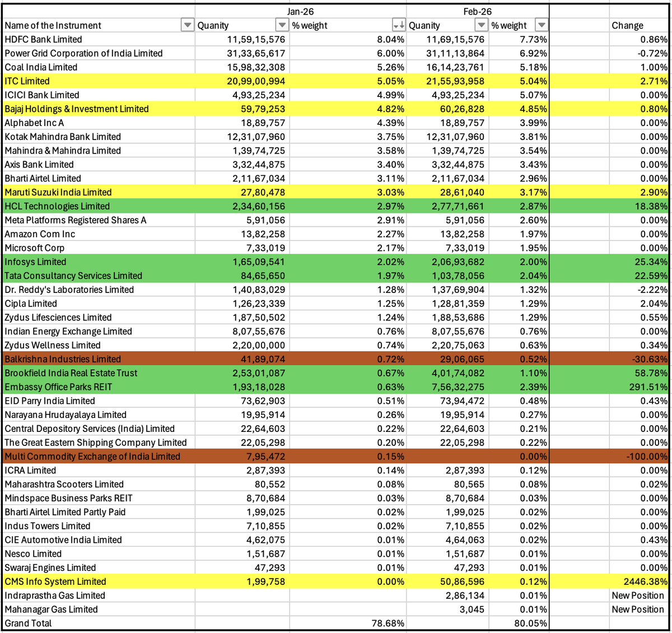The width and height of the screenshot is (672, 633).
Task: Select Bharti Airtel Limited Partly Paid cell
Action: click(x=99, y=512)
